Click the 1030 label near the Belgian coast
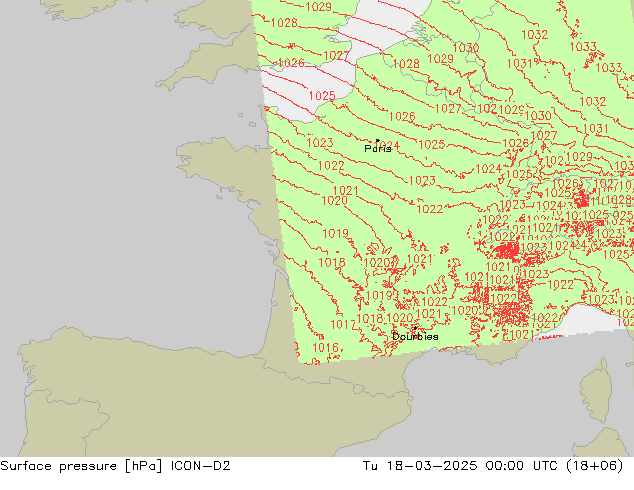 tap(465, 48)
